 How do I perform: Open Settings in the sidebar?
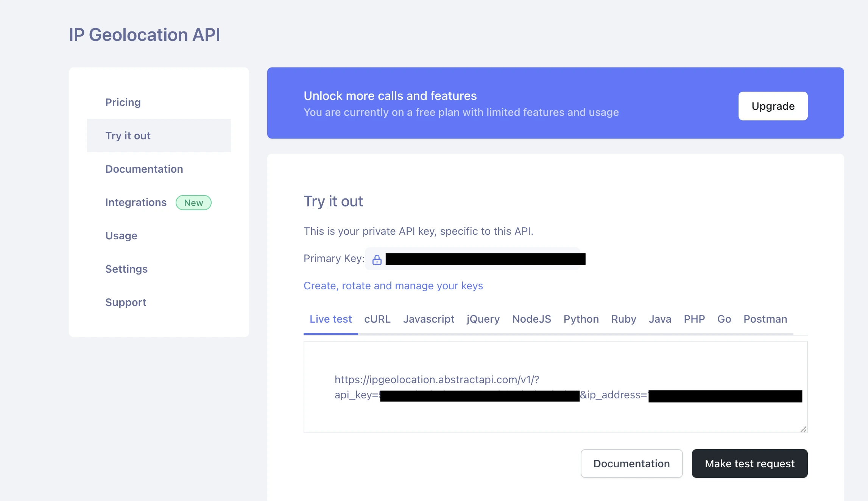click(x=159, y=269)
